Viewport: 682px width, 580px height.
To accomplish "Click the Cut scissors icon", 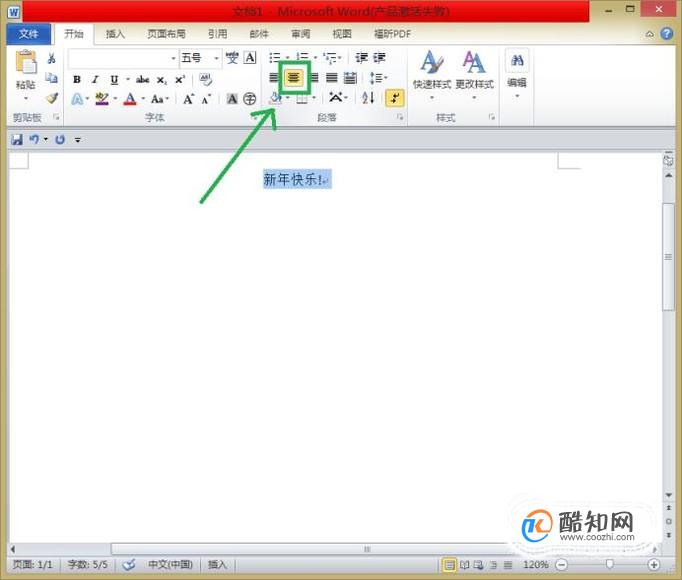I will [x=51, y=58].
